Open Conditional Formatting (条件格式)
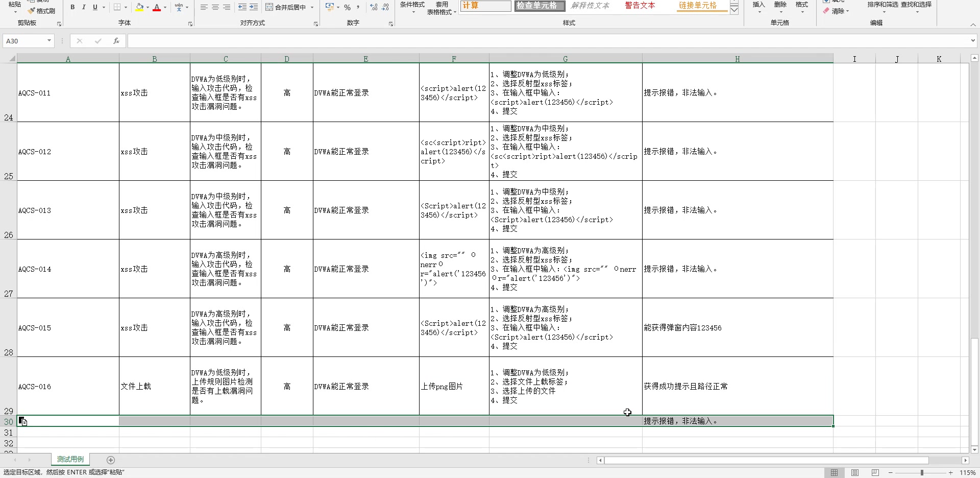 pos(412,7)
